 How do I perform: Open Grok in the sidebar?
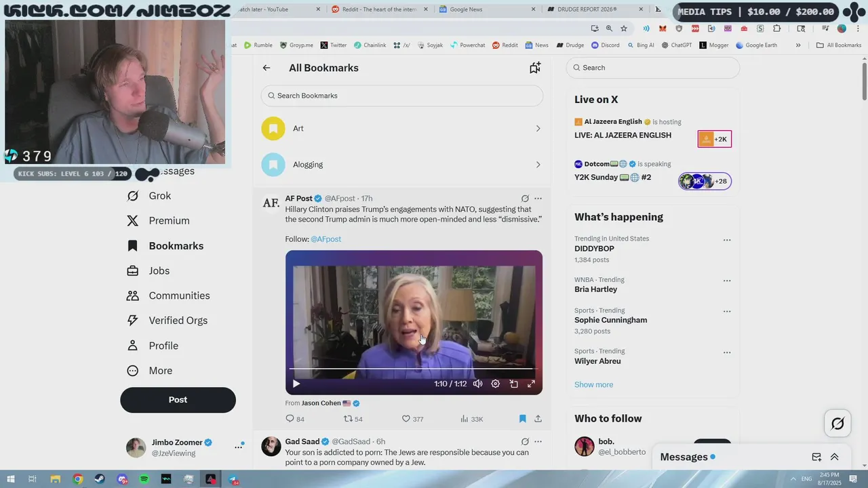pos(149,196)
